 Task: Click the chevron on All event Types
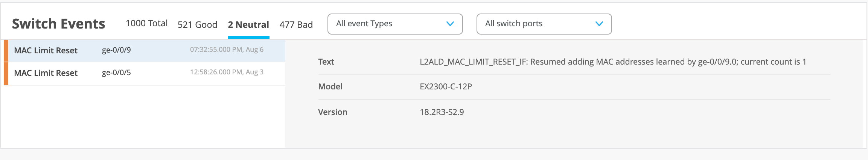[x=450, y=24]
